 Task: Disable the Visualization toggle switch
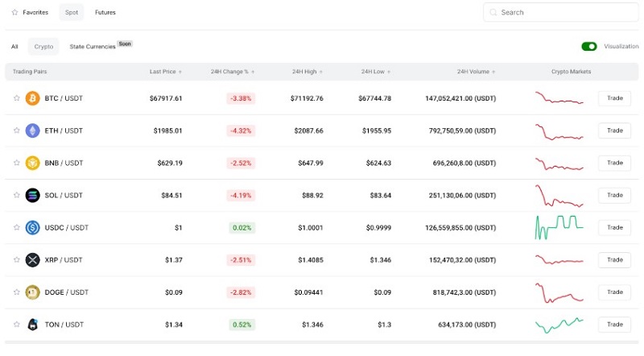click(x=589, y=47)
